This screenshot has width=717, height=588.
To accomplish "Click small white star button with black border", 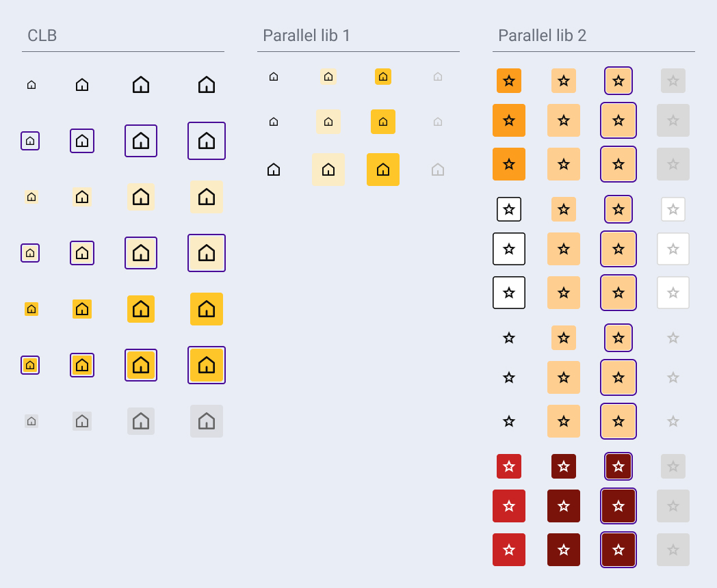I will 509,209.
